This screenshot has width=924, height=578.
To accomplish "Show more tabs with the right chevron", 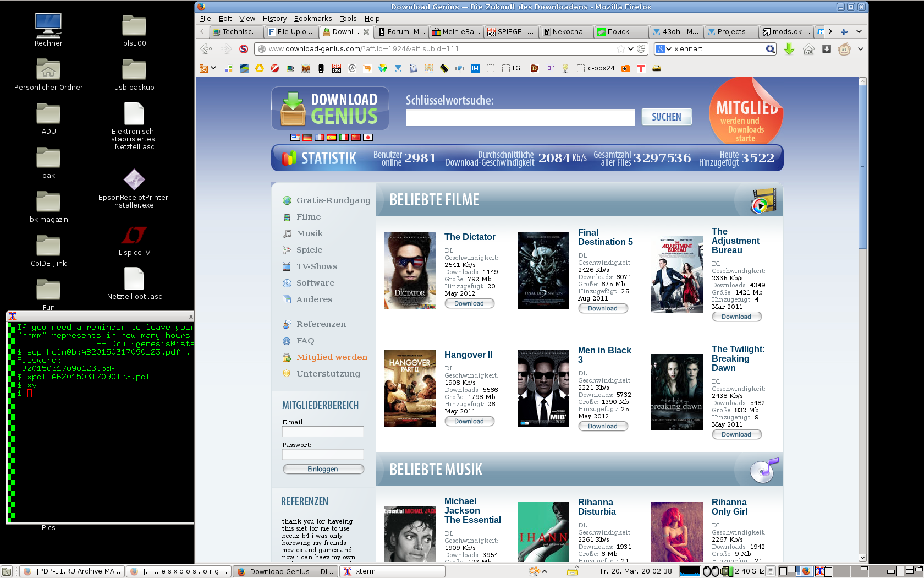I will pyautogui.click(x=831, y=31).
